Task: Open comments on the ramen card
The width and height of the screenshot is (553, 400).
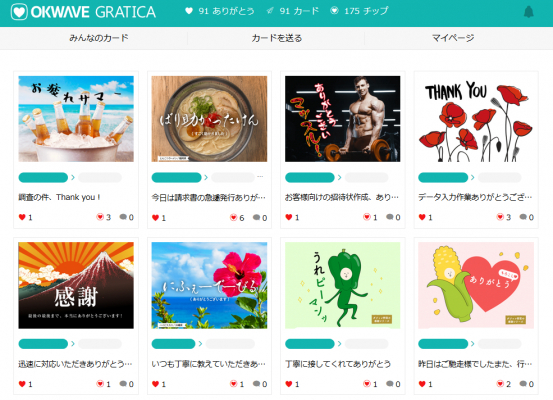Action: point(256,217)
